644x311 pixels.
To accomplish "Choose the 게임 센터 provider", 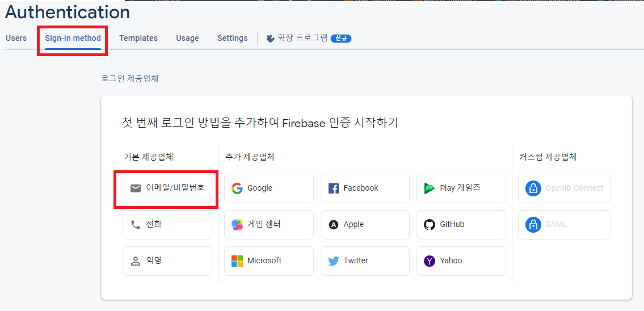I will coord(268,224).
